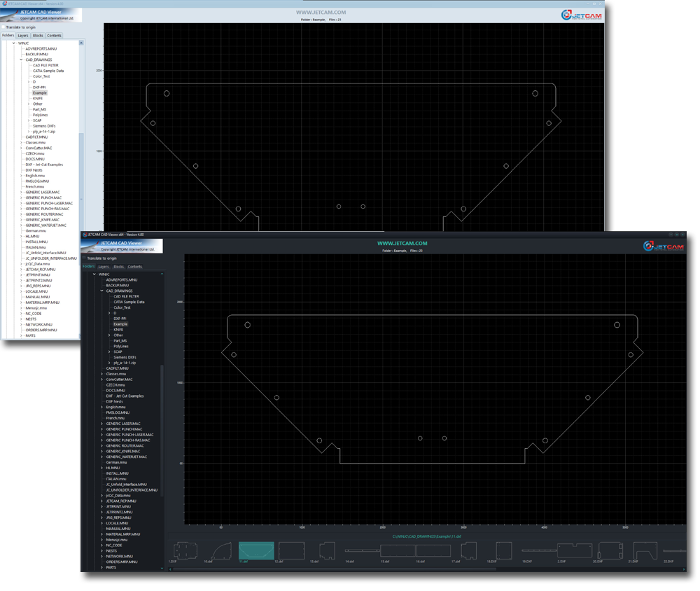The height and width of the screenshot is (591, 700).
Task: Expand the Other folder in dark window
Action: (x=109, y=335)
